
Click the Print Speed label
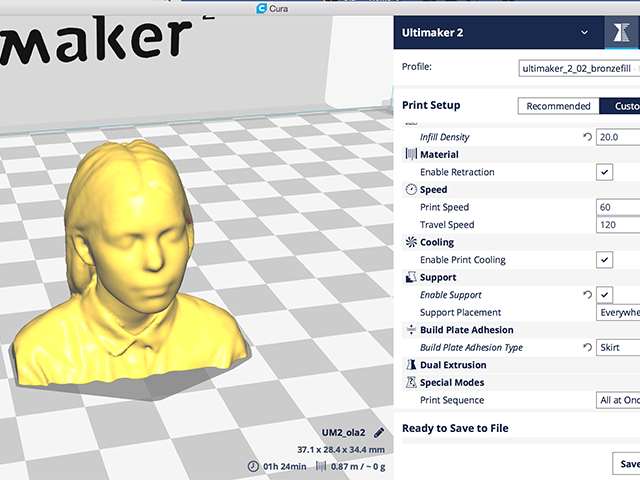pyautogui.click(x=444, y=207)
